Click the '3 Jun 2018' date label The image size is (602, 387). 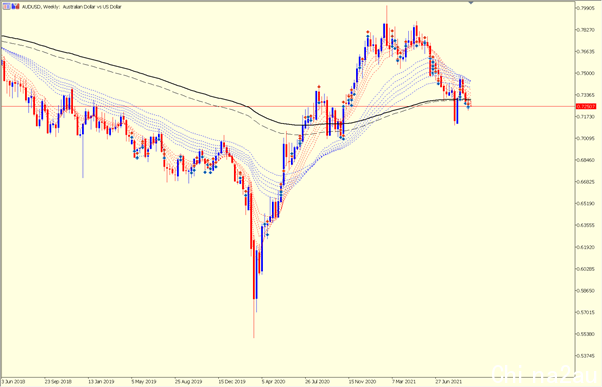(13, 382)
